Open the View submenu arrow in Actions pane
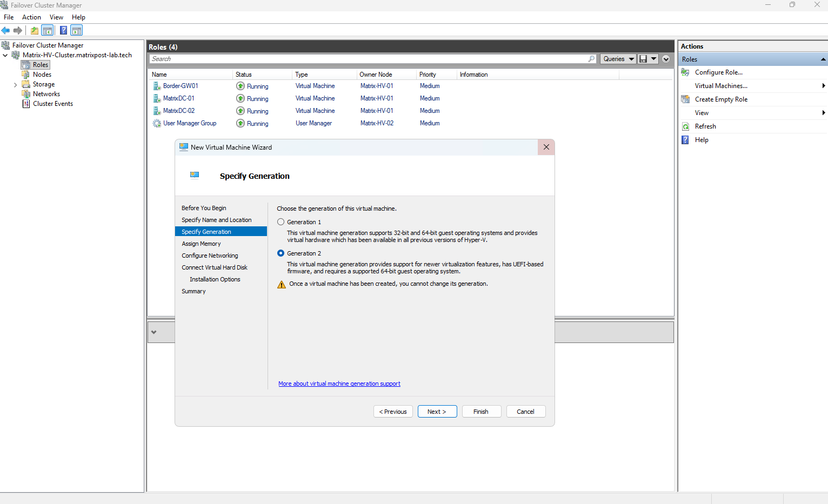Screen dimensions: 828x504 coord(823,113)
